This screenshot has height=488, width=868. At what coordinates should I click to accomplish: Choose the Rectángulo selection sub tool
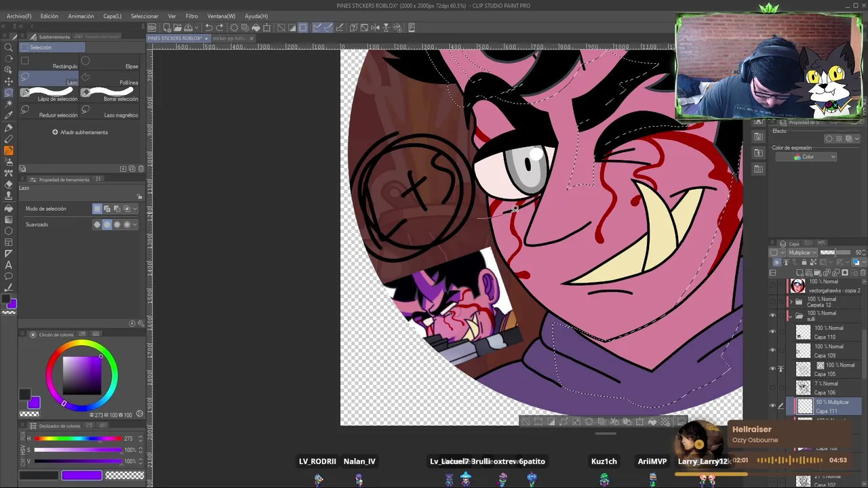click(x=50, y=63)
